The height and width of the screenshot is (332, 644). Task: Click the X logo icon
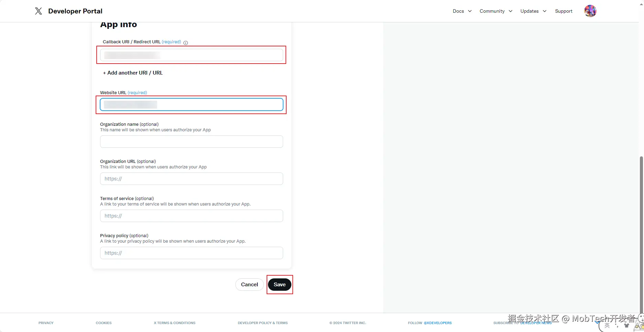[39, 11]
